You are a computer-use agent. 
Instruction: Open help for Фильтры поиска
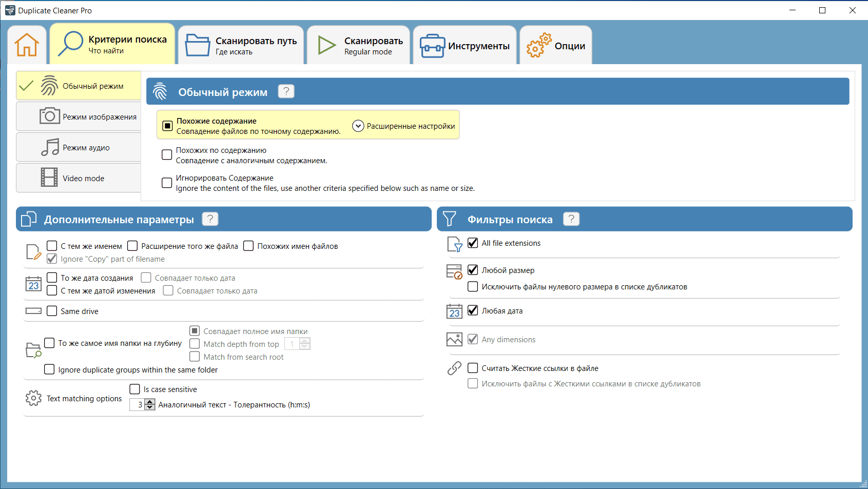(x=571, y=219)
